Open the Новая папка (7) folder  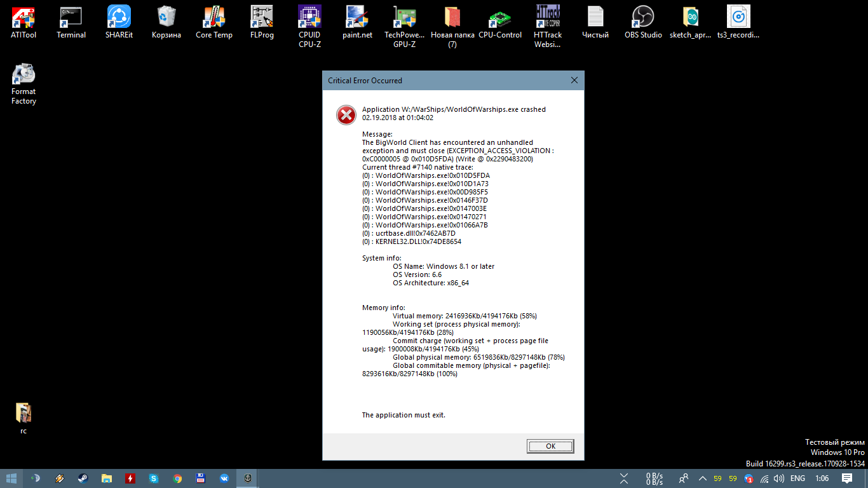coord(452,27)
